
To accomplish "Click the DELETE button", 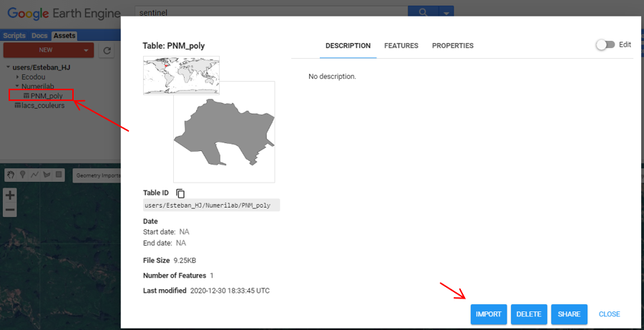I will point(529,314).
